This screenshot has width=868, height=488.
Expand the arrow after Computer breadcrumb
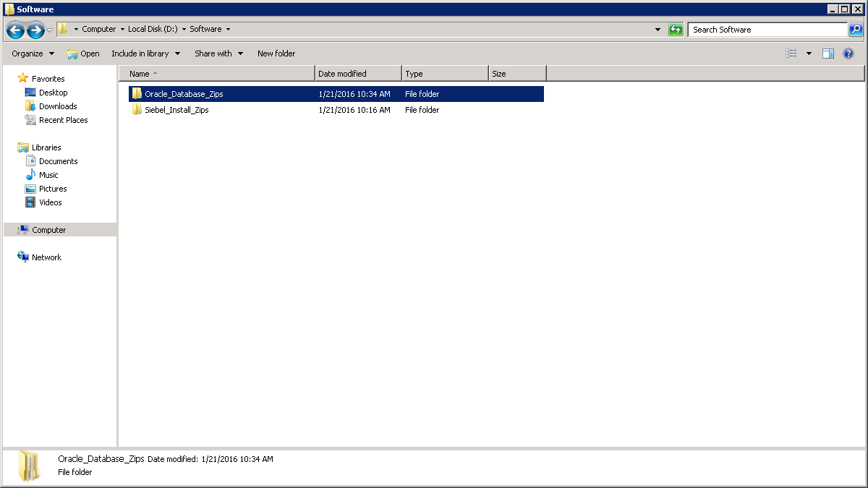point(122,30)
